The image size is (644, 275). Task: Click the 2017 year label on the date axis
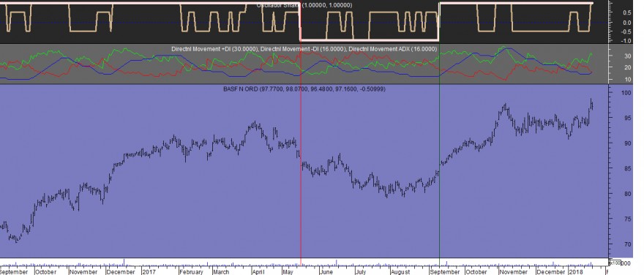tap(149, 272)
